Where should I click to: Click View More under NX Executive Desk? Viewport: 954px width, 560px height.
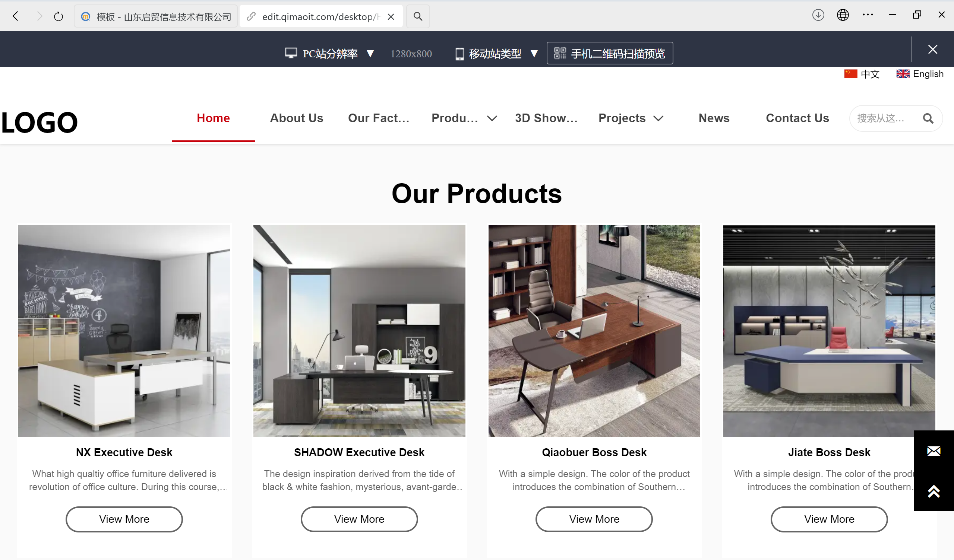tap(124, 519)
